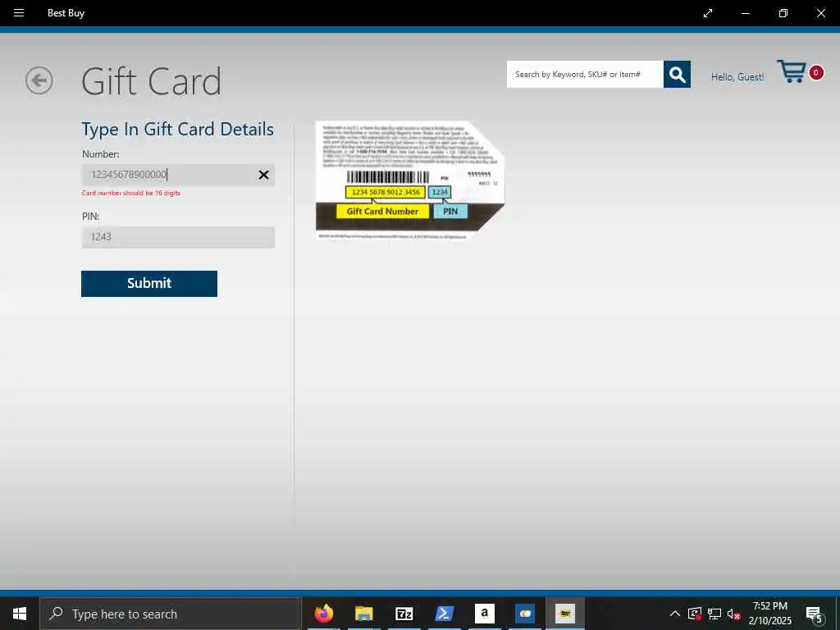
Task: Open 7-Zip from the taskbar
Action: click(404, 614)
